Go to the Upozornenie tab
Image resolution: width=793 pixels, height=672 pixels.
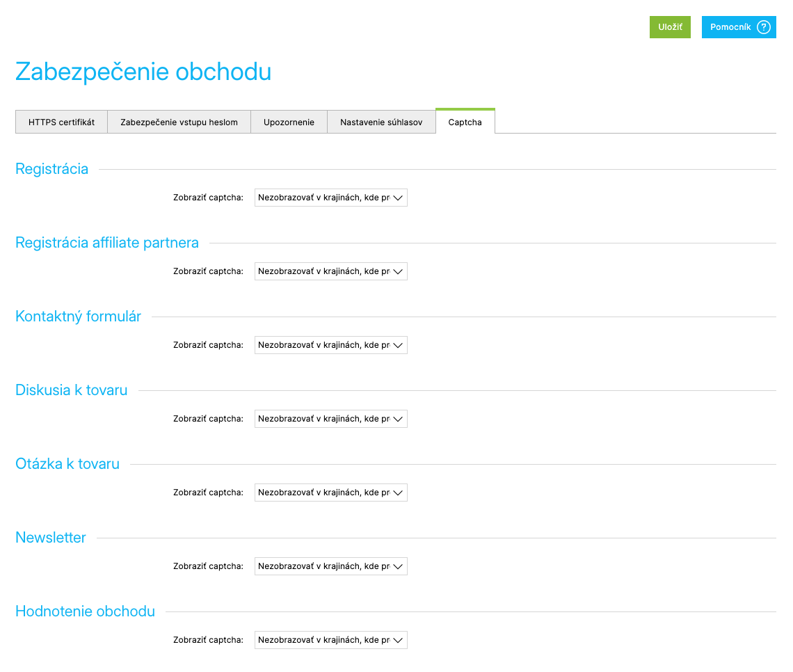pyautogui.click(x=289, y=122)
